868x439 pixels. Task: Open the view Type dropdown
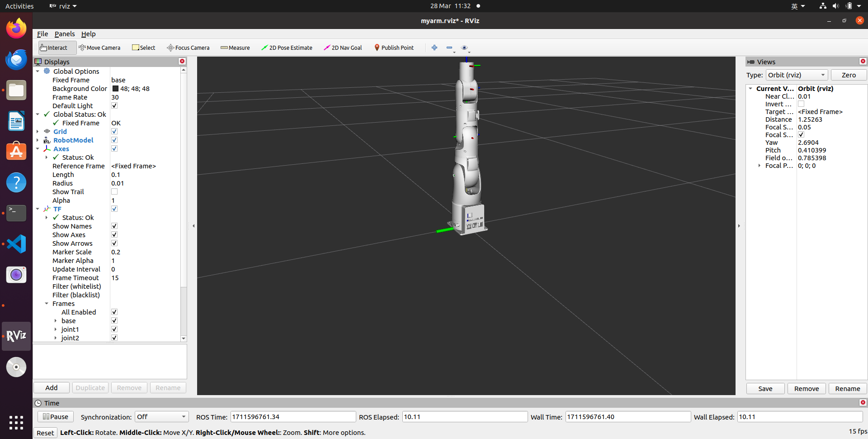pyautogui.click(x=797, y=75)
